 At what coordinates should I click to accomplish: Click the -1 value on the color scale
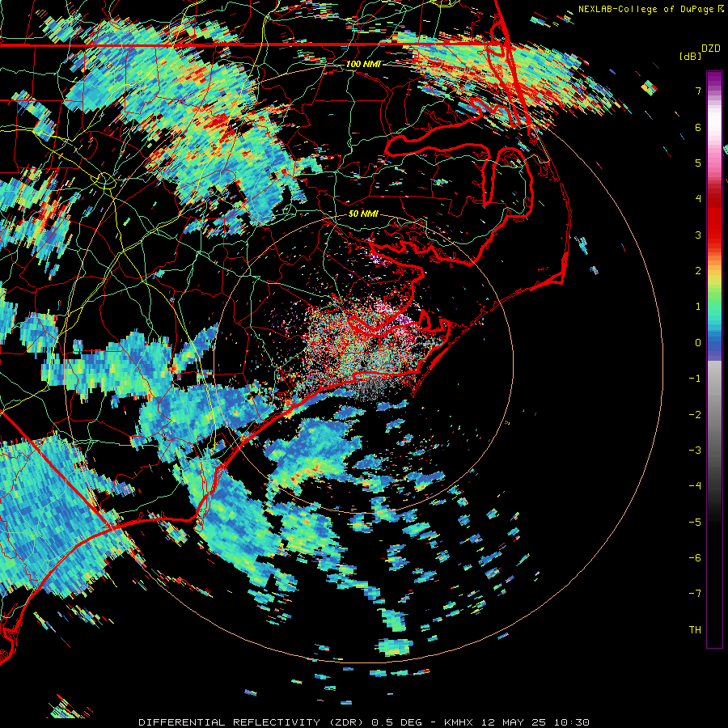click(x=695, y=379)
